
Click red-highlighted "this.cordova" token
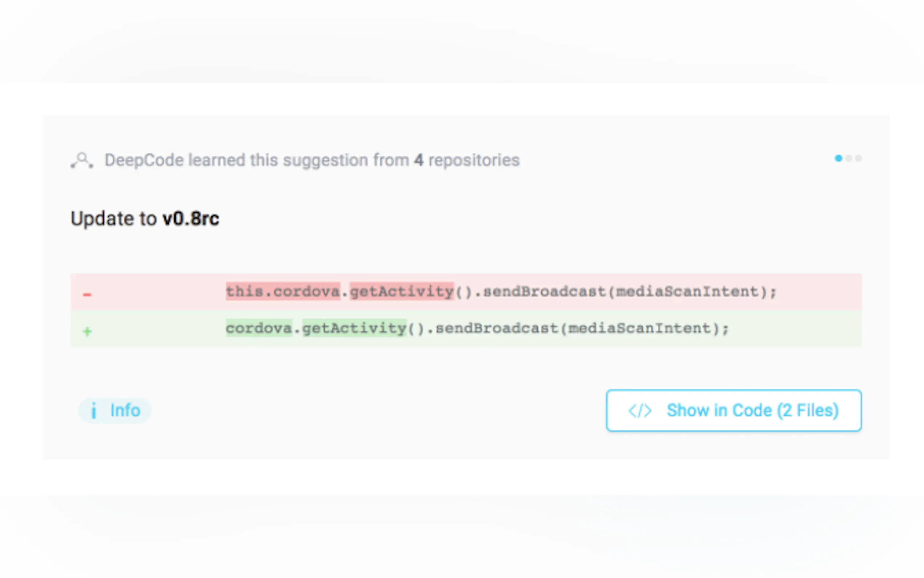(x=283, y=292)
